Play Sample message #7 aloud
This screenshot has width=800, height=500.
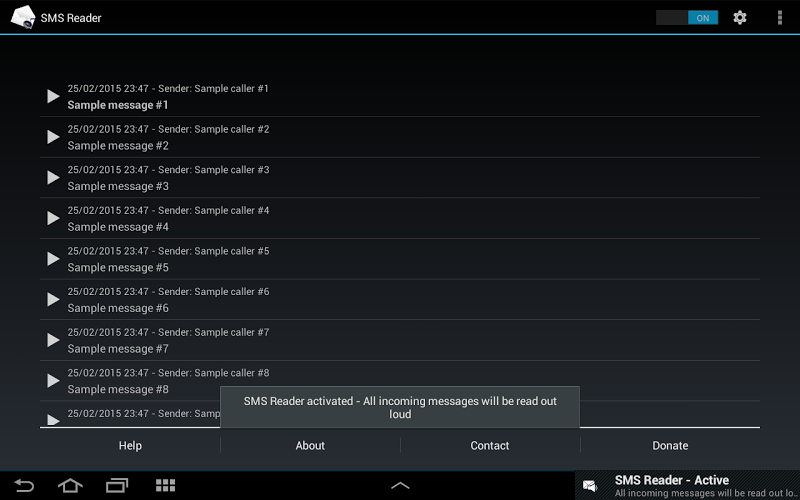pos(53,340)
